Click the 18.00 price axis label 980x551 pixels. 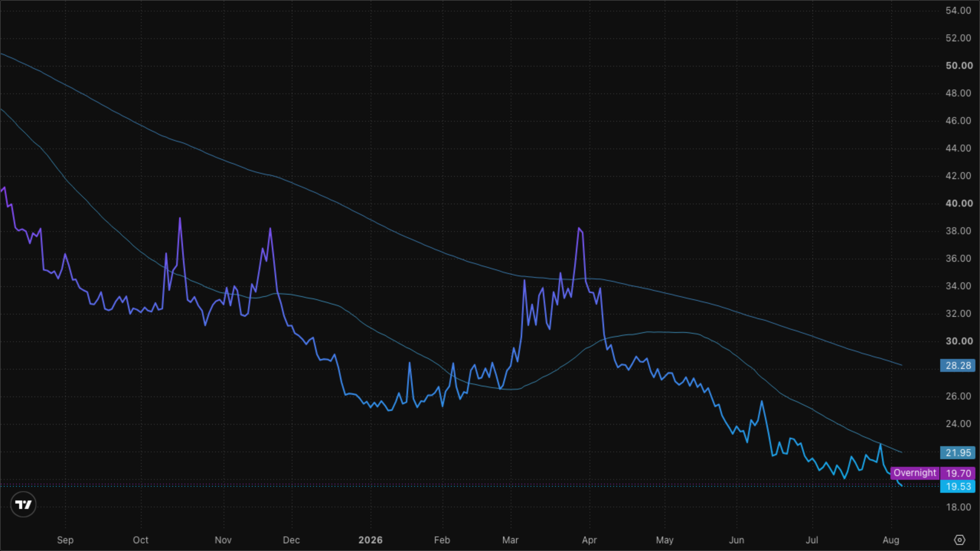959,507
